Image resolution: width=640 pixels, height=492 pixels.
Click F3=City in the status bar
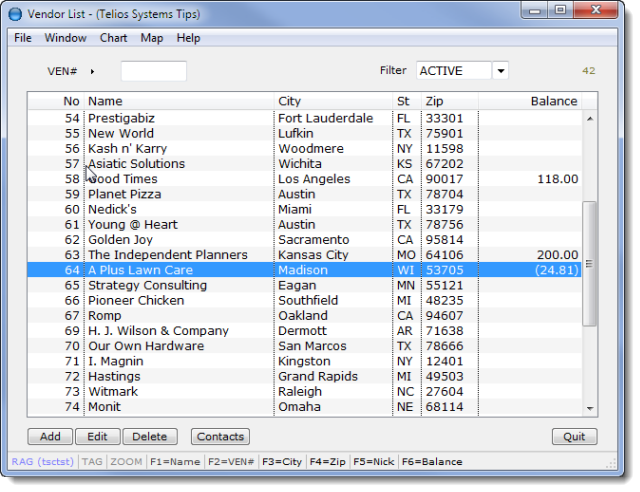pyautogui.click(x=282, y=462)
